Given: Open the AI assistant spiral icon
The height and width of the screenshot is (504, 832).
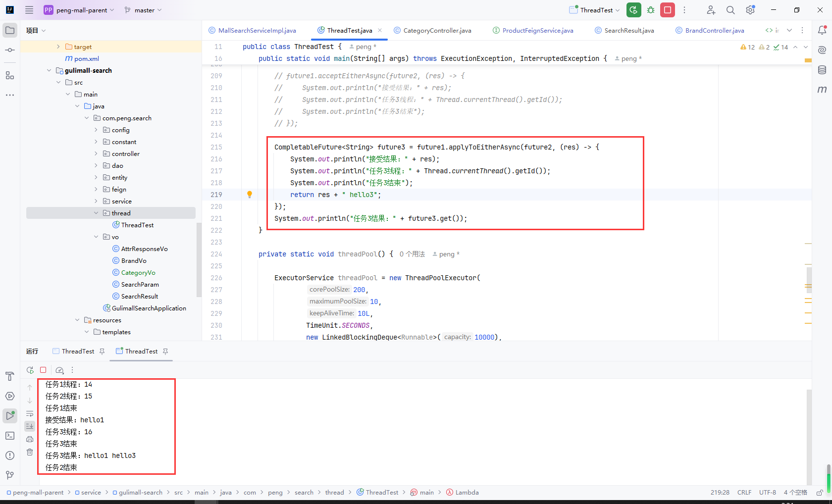Looking at the screenshot, I should 822,50.
